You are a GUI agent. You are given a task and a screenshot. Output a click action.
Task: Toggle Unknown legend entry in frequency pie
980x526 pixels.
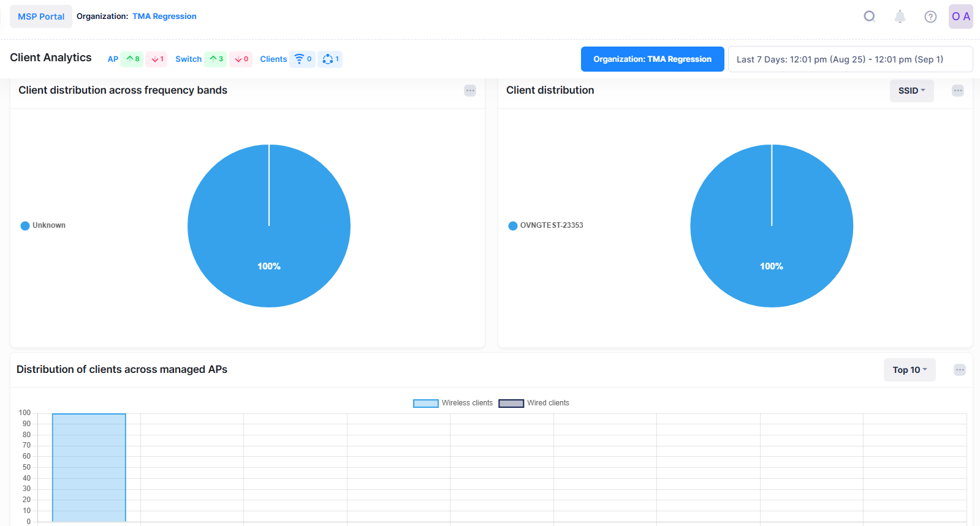[43, 225]
